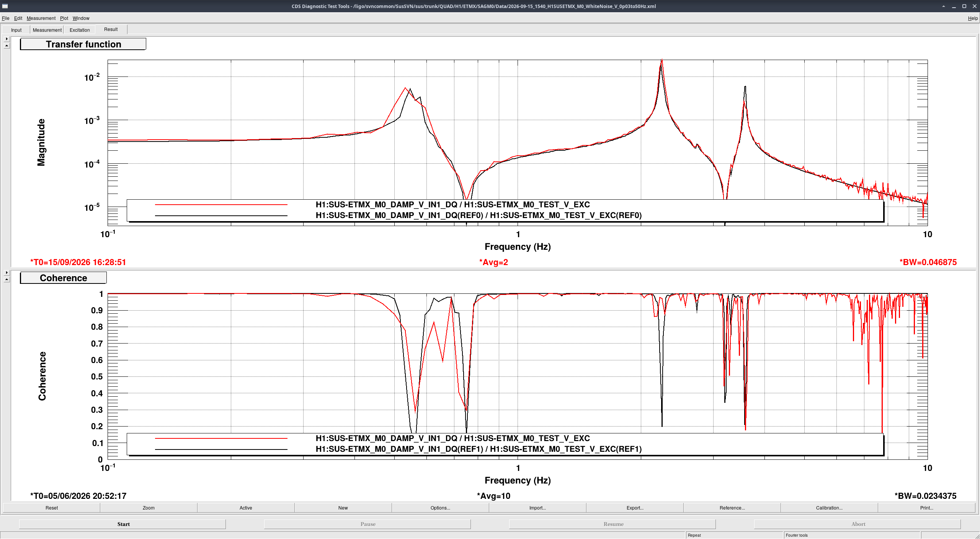
Task: Click the up-arrow beside the Coherence plot
Action: pos(7,279)
